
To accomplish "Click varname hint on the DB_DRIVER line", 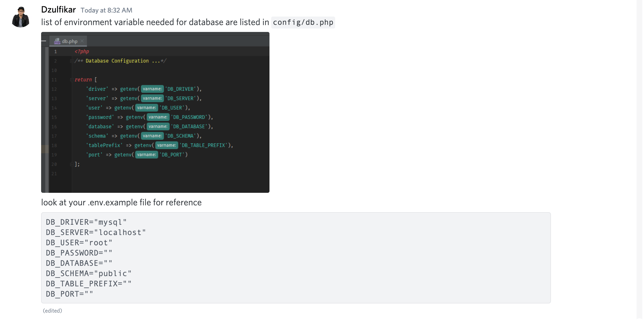I will [152, 89].
